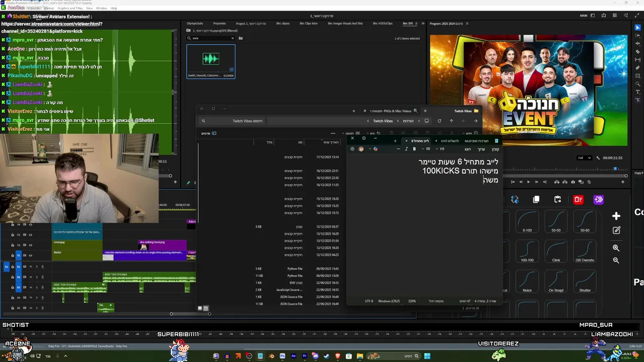Click the Lift button in Program monitor

(x=557, y=182)
